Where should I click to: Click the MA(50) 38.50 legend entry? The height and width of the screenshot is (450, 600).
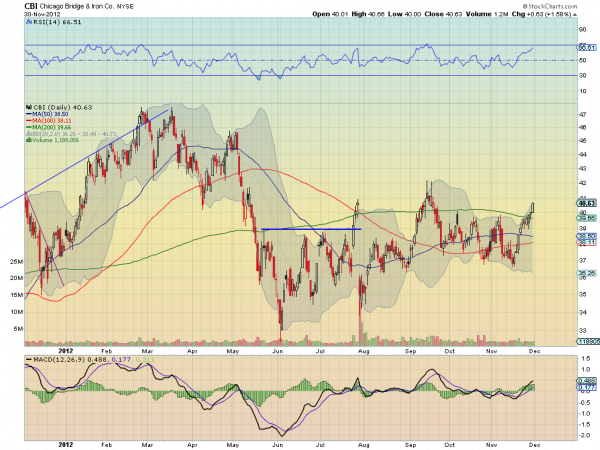point(47,114)
